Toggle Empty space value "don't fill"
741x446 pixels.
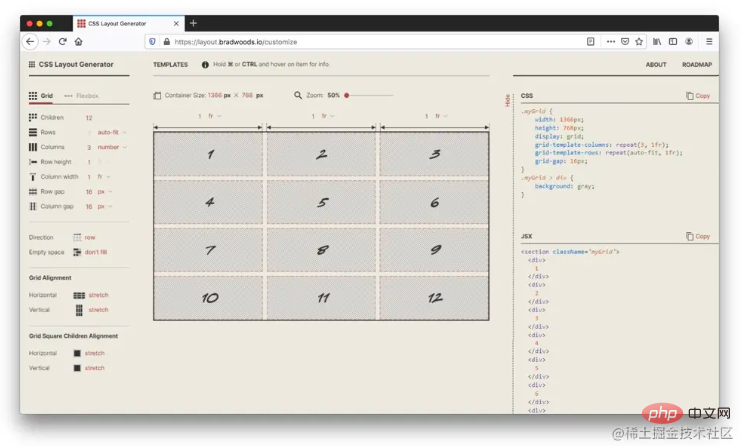[x=96, y=252]
